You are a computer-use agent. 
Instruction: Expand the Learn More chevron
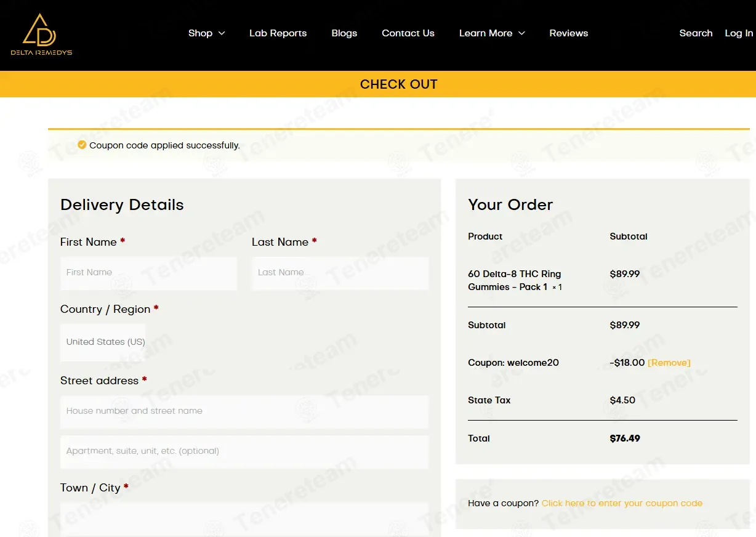click(521, 33)
